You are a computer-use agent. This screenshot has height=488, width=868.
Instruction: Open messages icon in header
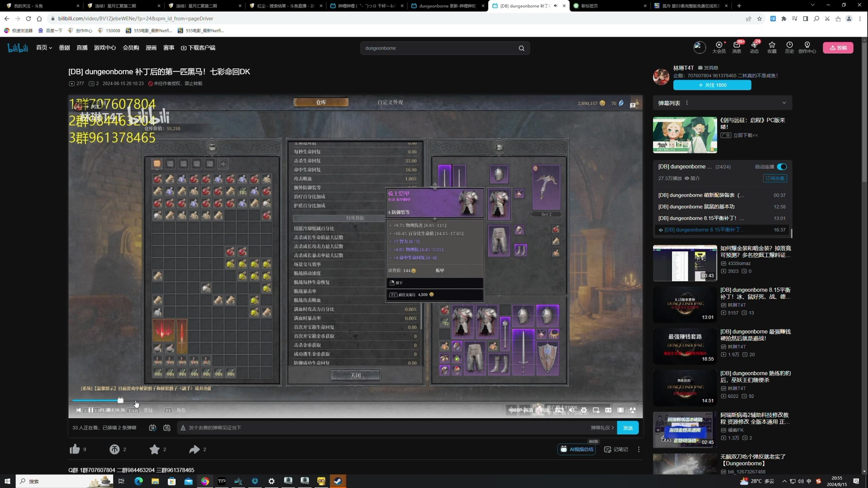click(x=736, y=45)
